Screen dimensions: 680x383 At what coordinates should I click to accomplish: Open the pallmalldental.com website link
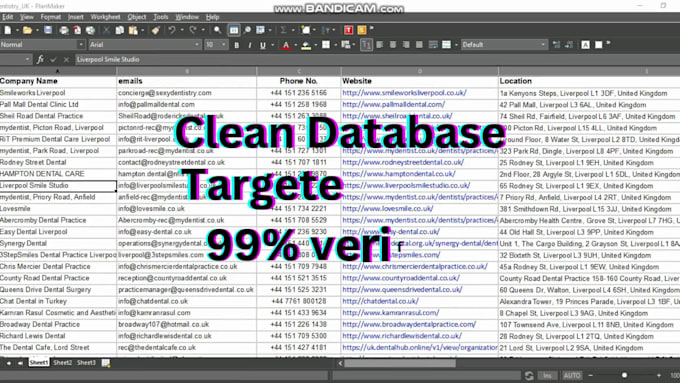click(393, 105)
